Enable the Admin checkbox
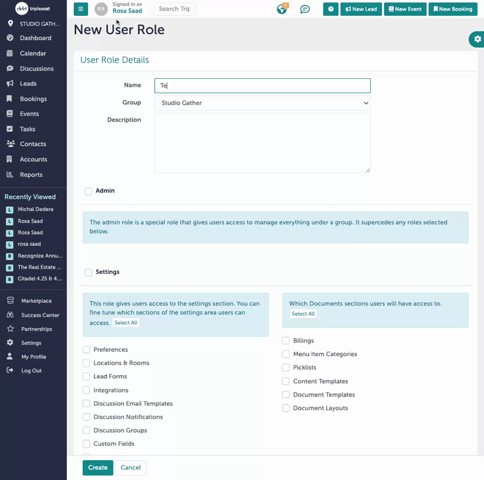This screenshot has height=480, width=484. pos(88,191)
